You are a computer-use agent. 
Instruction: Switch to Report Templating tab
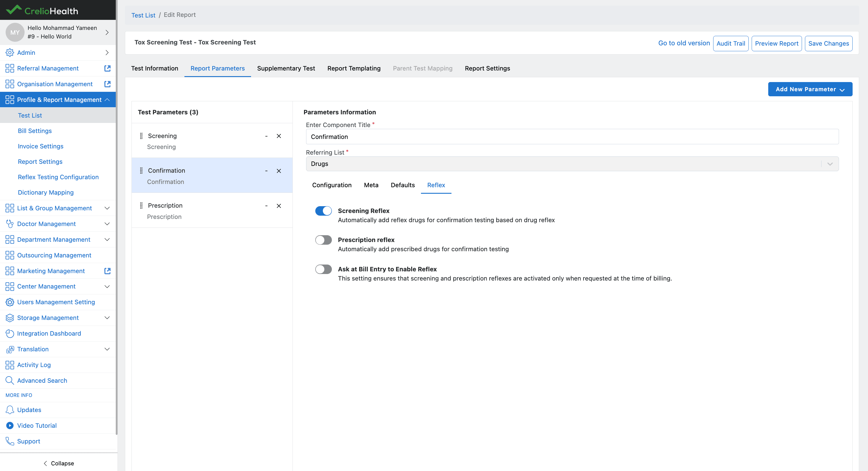[354, 68]
